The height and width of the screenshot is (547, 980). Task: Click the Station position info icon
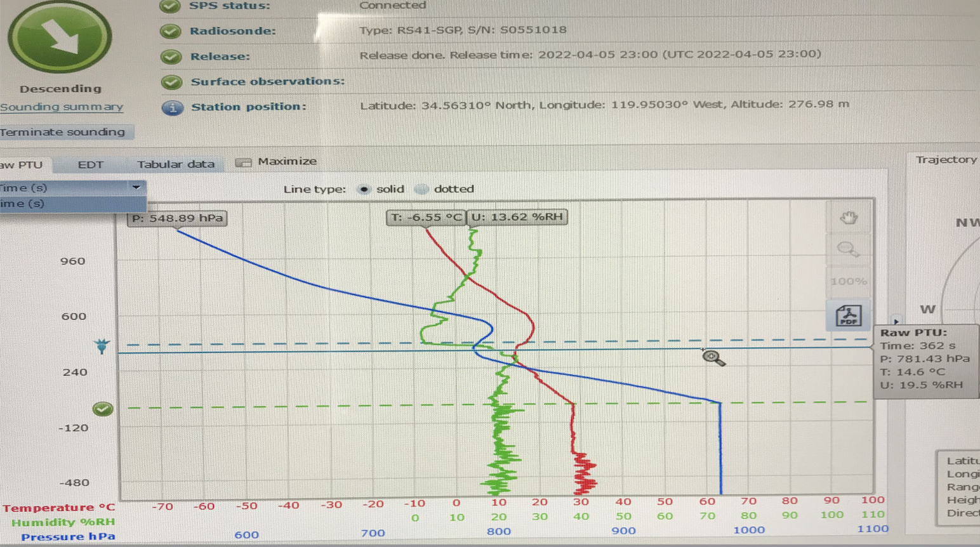(x=172, y=107)
